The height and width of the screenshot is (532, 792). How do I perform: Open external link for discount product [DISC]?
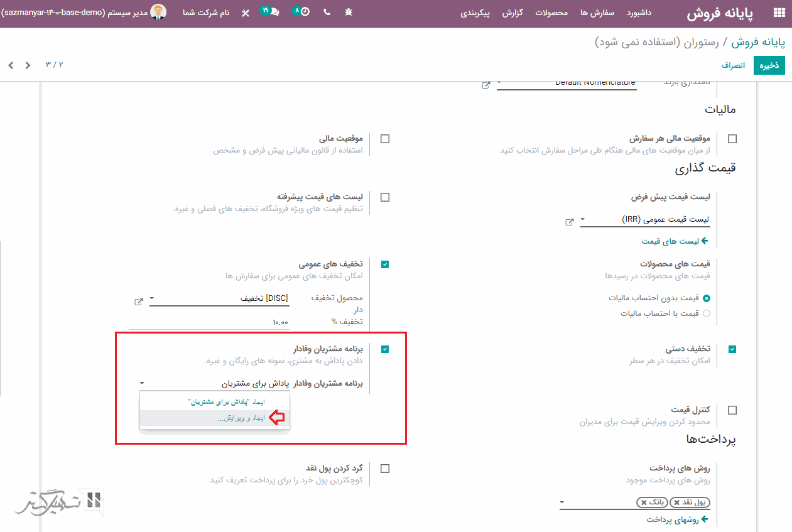139,302
